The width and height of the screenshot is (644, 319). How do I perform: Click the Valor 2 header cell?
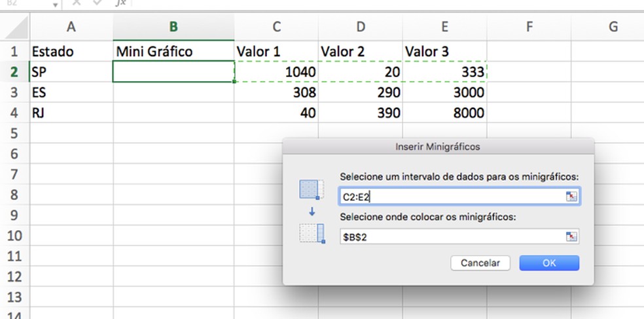360,51
